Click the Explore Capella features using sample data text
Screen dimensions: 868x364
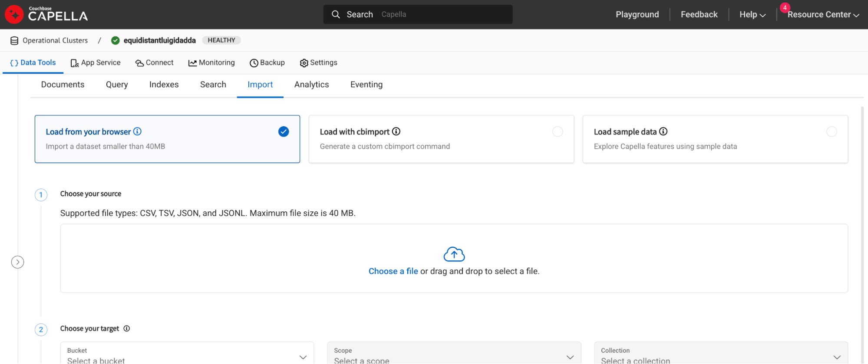coord(665,147)
